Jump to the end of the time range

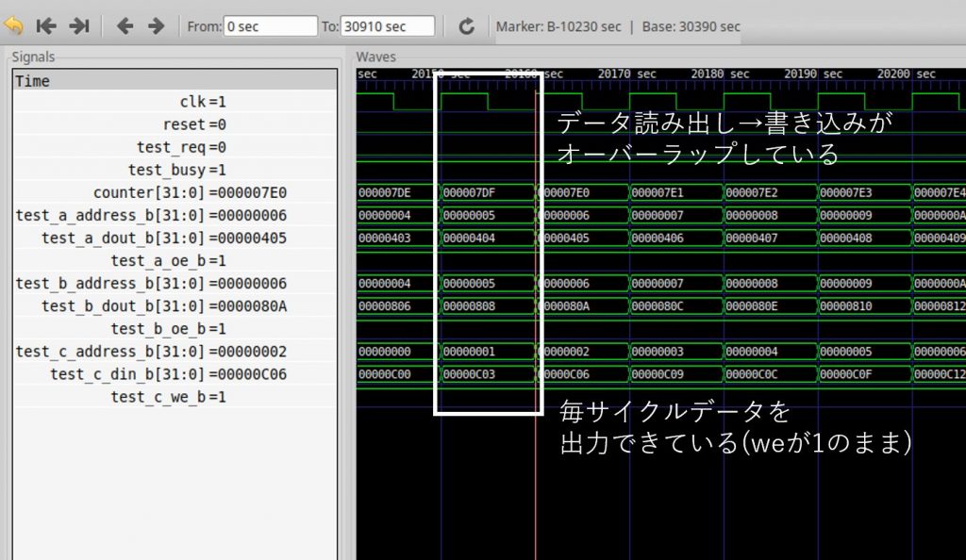[79, 25]
